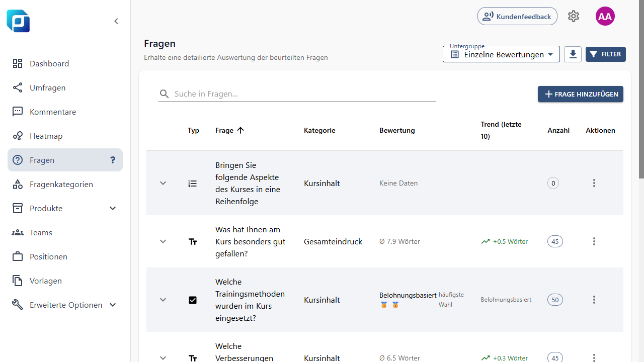
Task: Navigate to Heatmap
Action: [65, 136]
